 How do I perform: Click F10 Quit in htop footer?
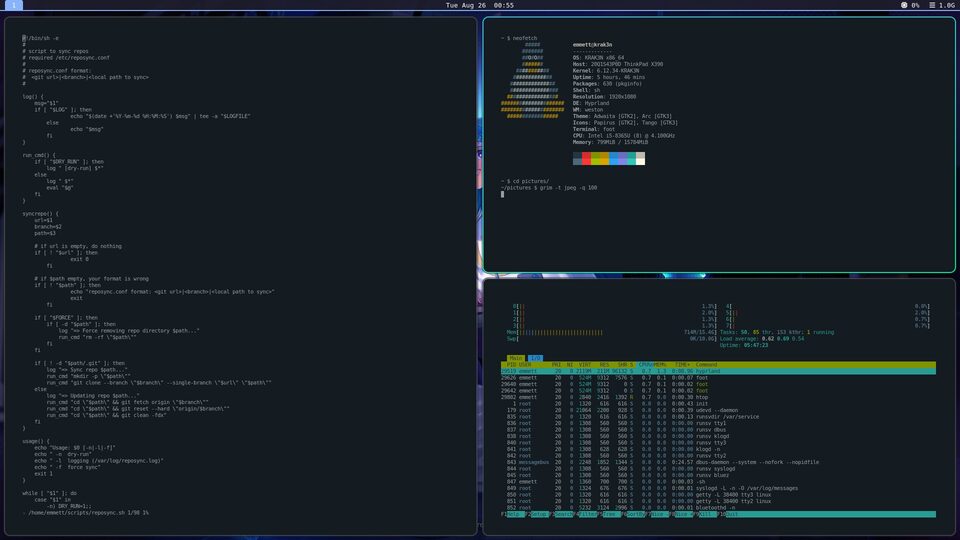click(x=729, y=514)
